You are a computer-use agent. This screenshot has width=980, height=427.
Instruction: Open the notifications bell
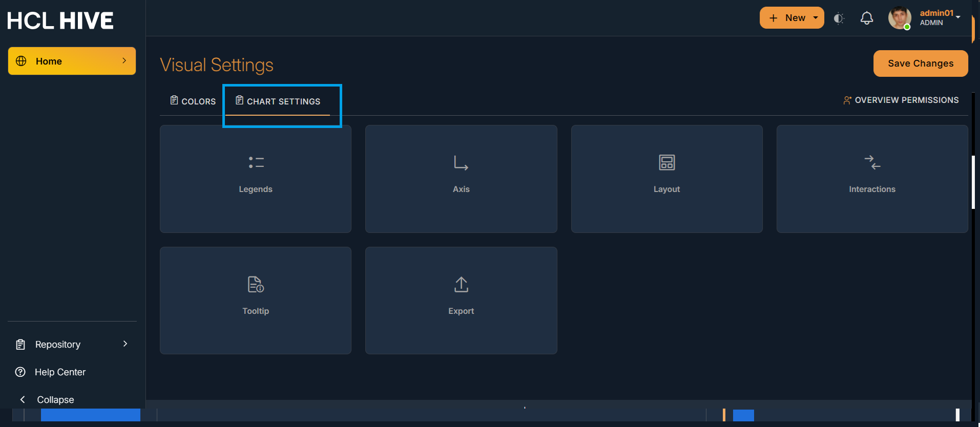pos(866,18)
